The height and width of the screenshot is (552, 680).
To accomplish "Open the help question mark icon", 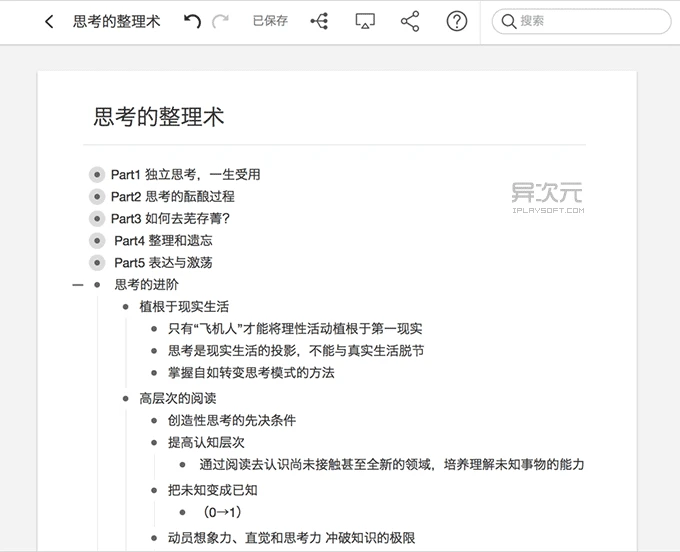I will coord(457,21).
